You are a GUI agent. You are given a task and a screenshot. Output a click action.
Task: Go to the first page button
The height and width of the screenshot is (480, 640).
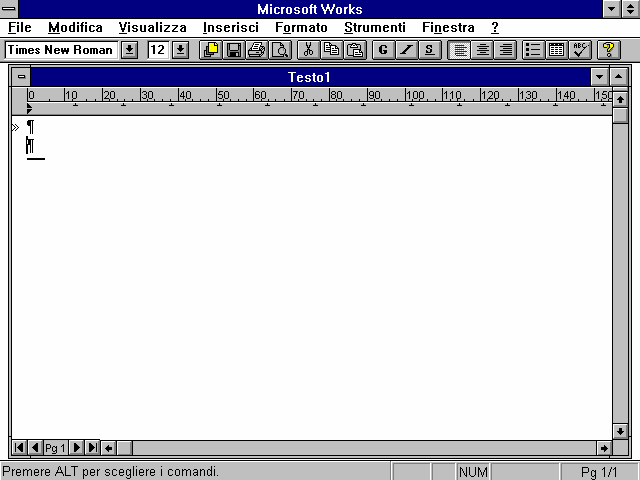[19, 448]
